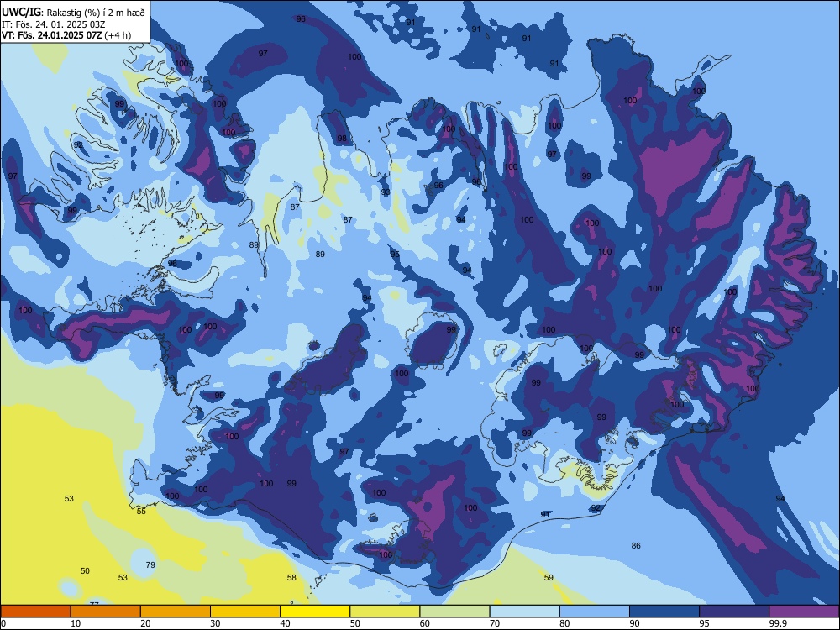Click the bright yellow 40–50 legend swatch
Viewport: 840px width, 630px height.
[315, 612]
